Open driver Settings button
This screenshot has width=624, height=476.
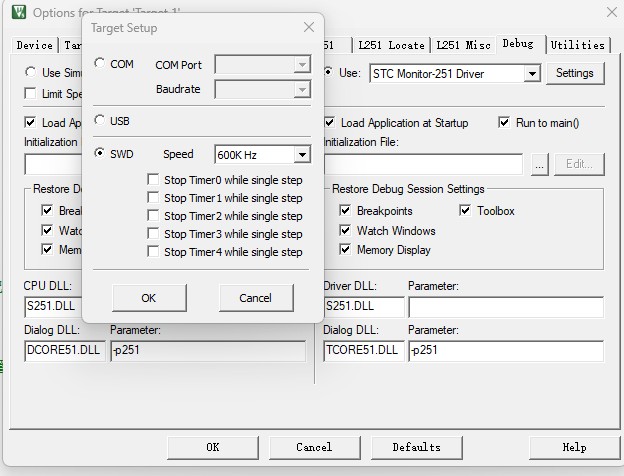coord(575,73)
